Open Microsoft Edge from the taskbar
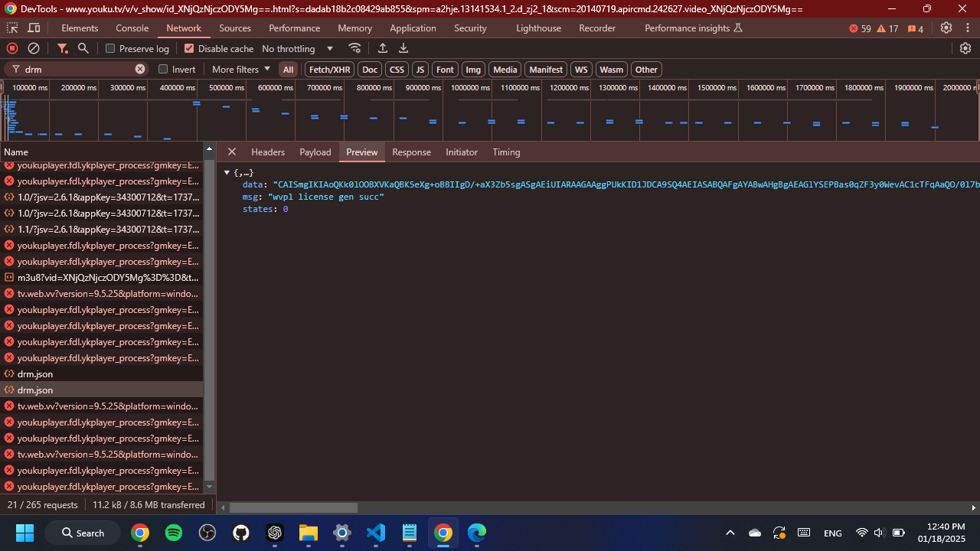 point(477,533)
